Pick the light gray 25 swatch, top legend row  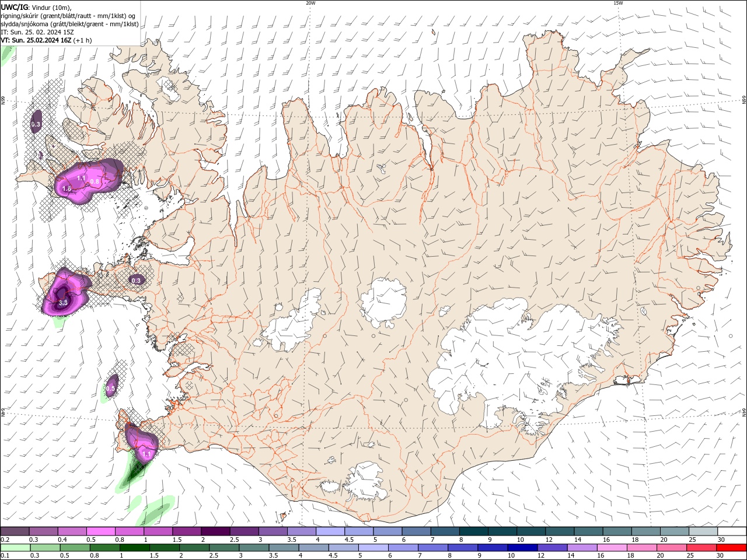(x=703, y=531)
